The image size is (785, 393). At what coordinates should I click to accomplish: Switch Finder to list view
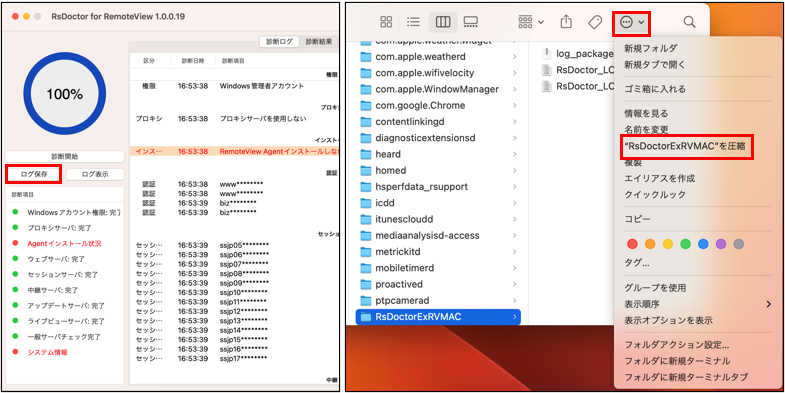click(x=413, y=22)
